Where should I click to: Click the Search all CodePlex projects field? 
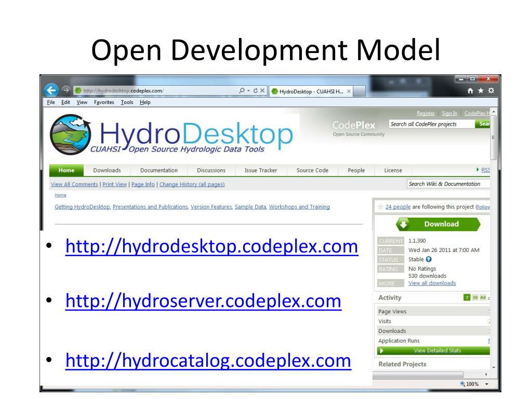pos(432,124)
